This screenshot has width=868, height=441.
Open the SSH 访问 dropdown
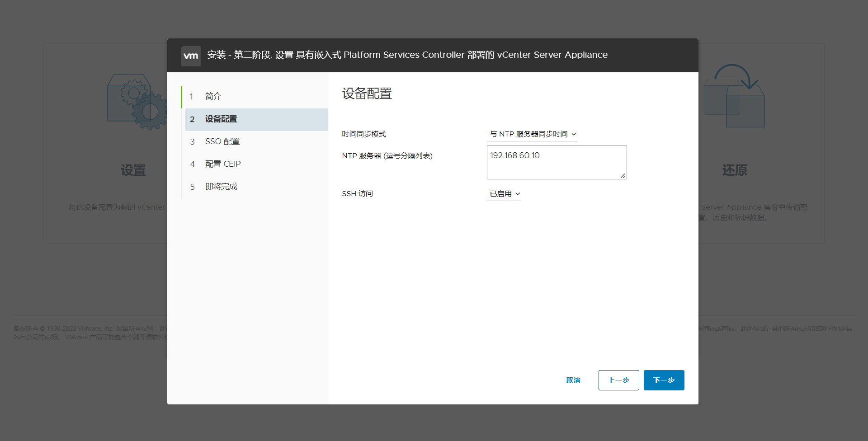(x=504, y=194)
